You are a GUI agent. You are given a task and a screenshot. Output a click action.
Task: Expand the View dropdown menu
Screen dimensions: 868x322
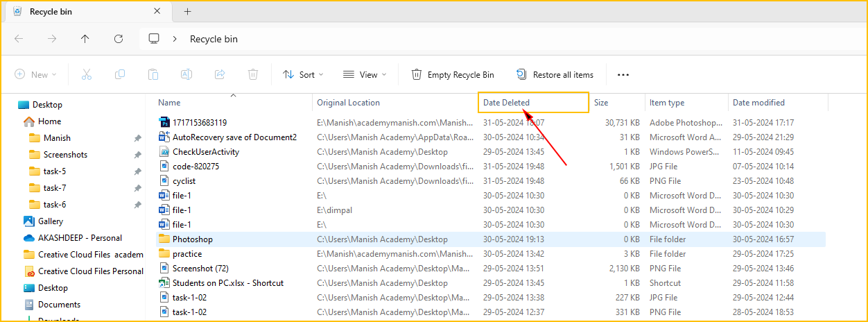(365, 74)
